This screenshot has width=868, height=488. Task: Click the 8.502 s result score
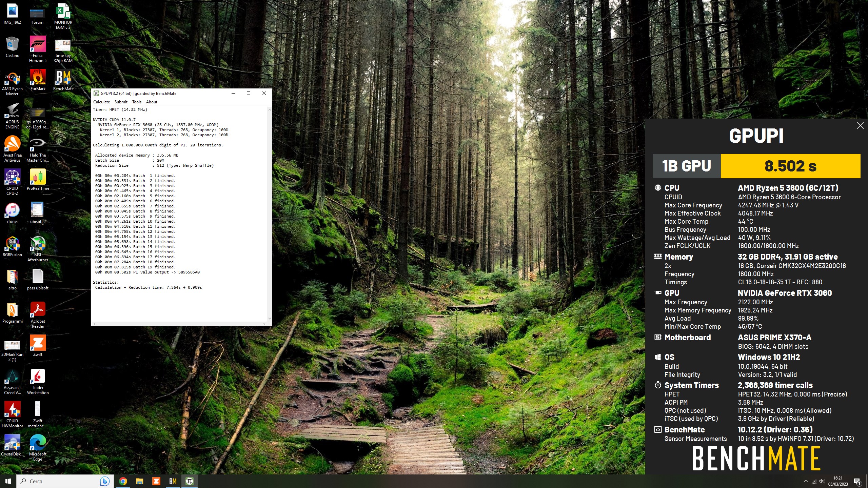pos(790,166)
